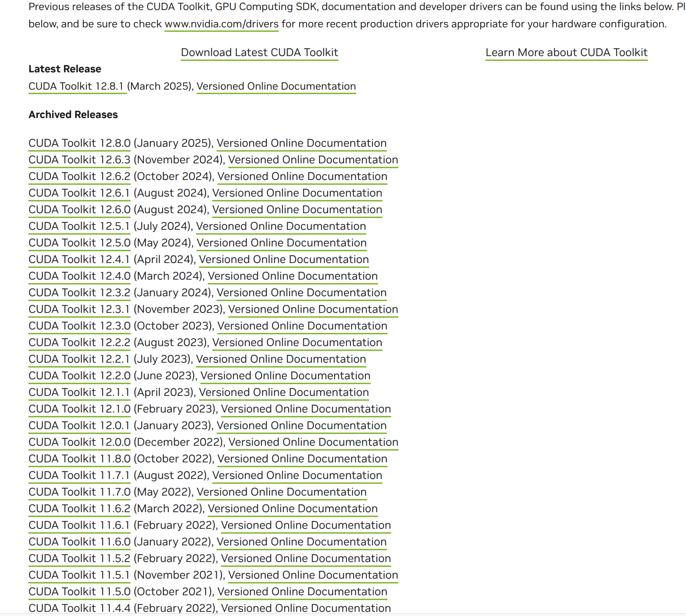Open CUDA Toolkit 11.7.1 archive
This screenshot has width=686, height=616.
[x=79, y=475]
